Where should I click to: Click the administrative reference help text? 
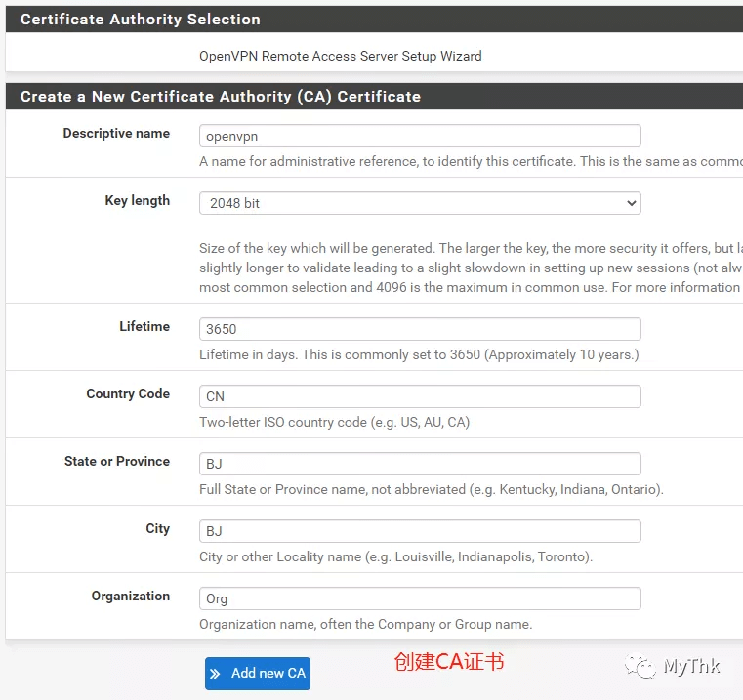pos(471,162)
